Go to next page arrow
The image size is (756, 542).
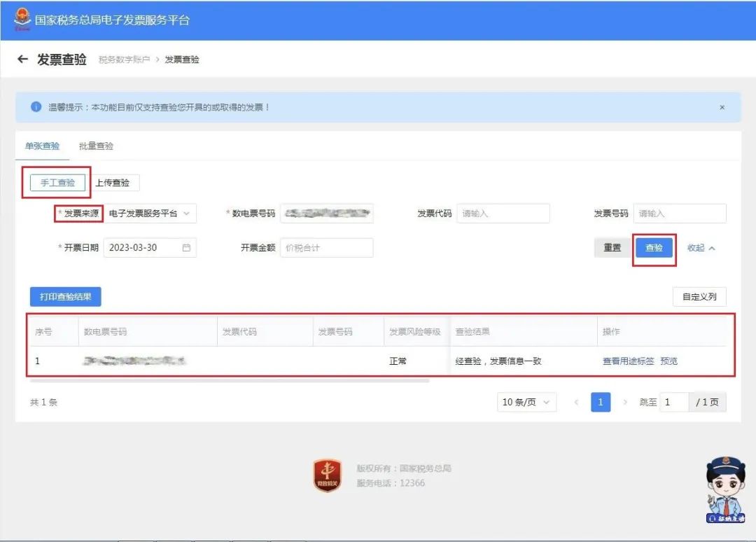625,402
